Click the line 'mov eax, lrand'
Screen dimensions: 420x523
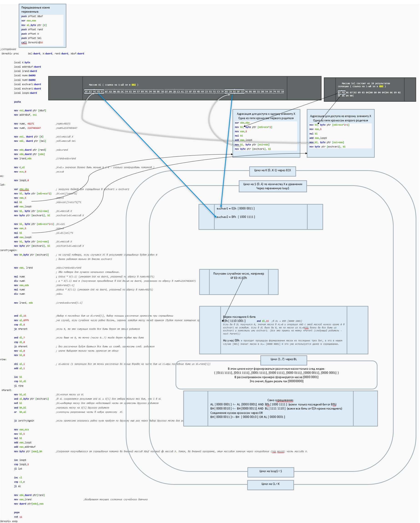[x=23, y=268]
